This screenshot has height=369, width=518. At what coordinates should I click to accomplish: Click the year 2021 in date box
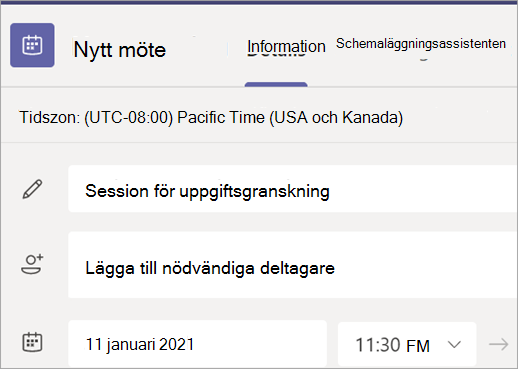pyautogui.click(x=176, y=344)
